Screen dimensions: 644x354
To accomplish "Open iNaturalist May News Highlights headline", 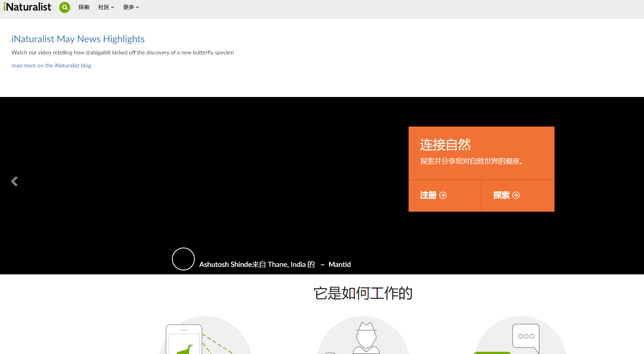I will (78, 39).
